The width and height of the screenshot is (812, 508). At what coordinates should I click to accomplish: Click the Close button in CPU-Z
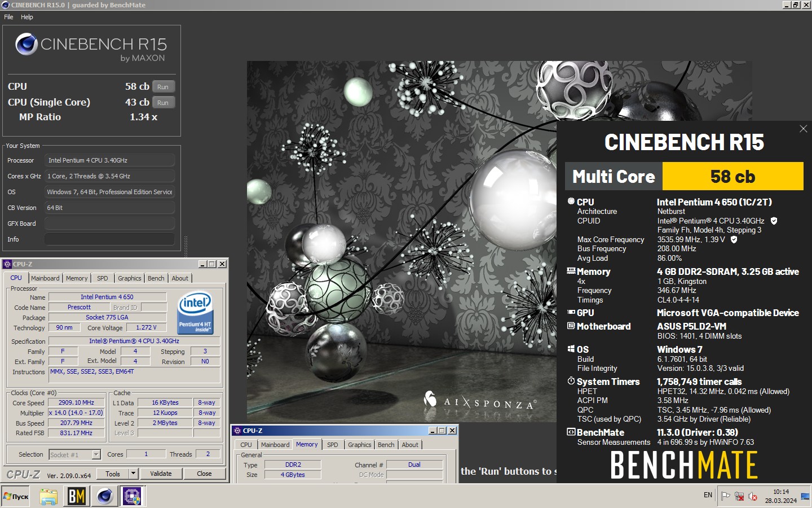pos(204,474)
